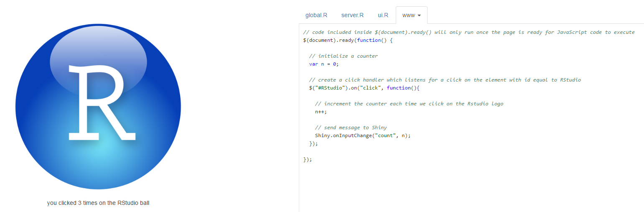Image resolution: width=644 pixels, height=212 pixels.
Task: Open the server.R tab
Action: point(352,15)
